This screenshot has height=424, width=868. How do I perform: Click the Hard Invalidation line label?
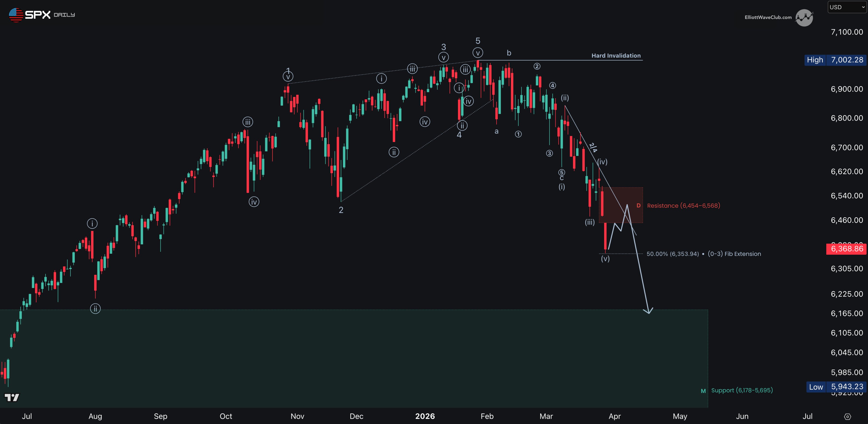(616, 56)
